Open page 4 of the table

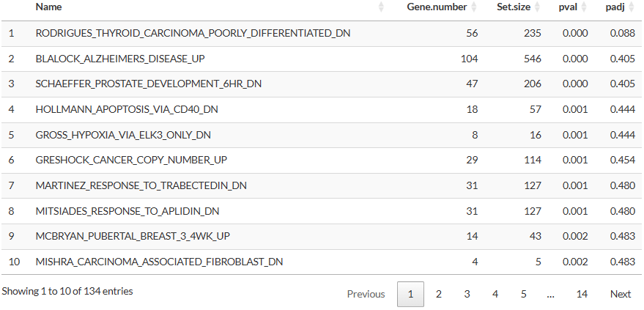[x=495, y=294]
